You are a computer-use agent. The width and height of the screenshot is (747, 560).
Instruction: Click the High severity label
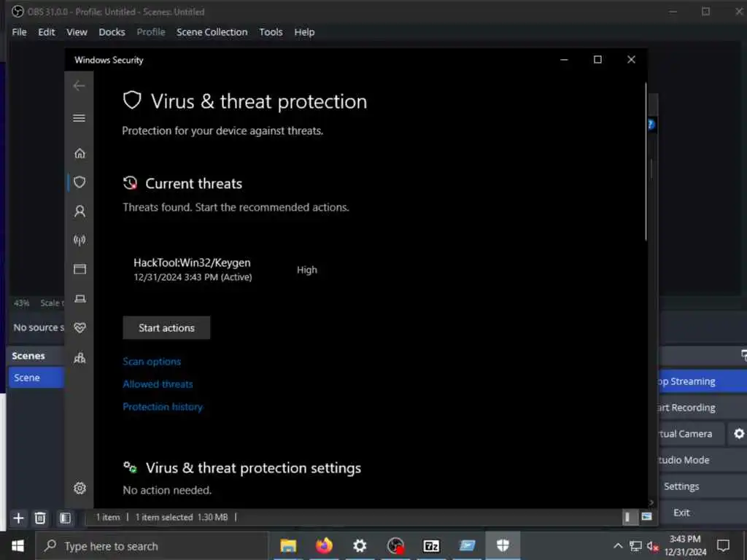[x=307, y=270]
